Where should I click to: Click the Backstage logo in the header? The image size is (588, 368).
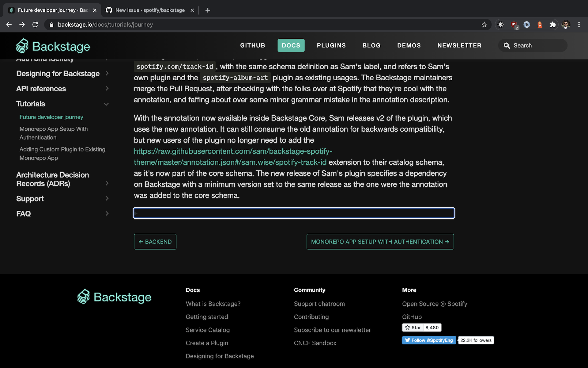[x=53, y=46]
